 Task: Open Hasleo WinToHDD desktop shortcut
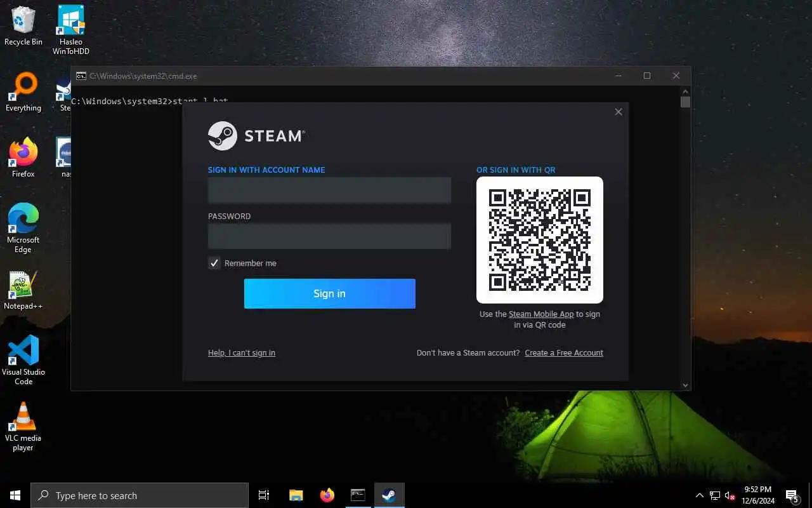click(71, 30)
